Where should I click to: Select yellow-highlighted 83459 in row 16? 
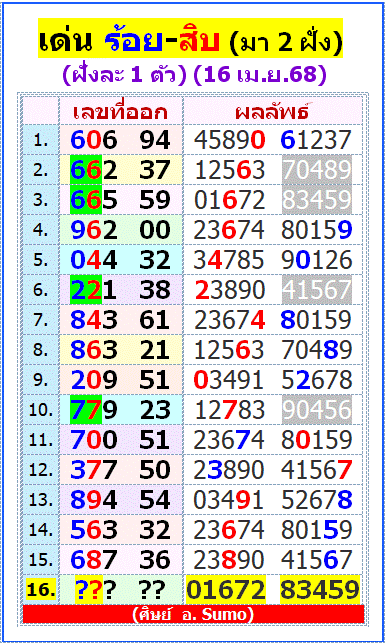point(320,590)
